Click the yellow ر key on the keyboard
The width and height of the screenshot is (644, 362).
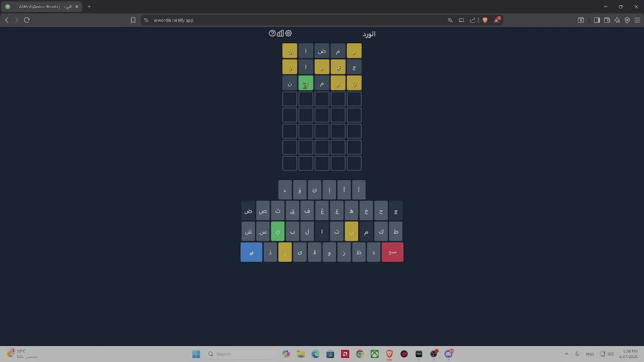(285, 252)
